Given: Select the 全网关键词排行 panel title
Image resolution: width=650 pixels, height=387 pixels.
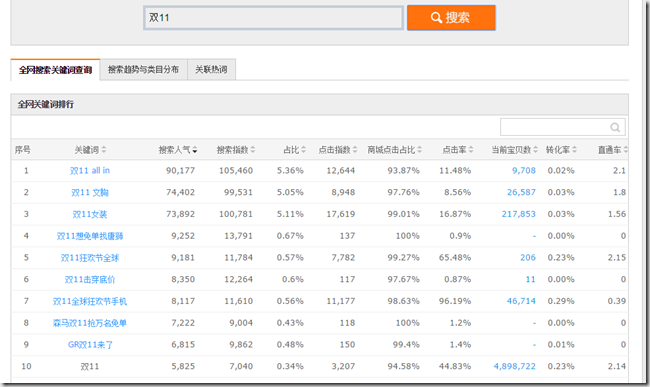Looking at the screenshot, I should [46, 104].
